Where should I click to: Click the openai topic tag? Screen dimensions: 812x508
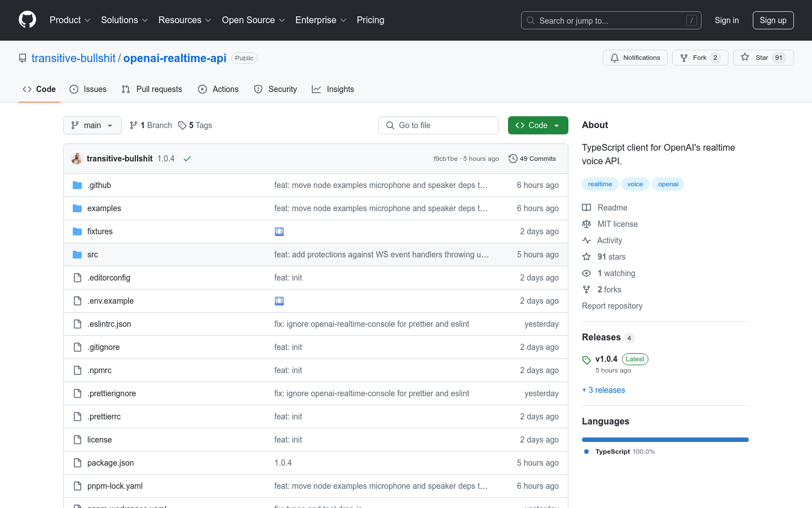pyautogui.click(x=668, y=184)
